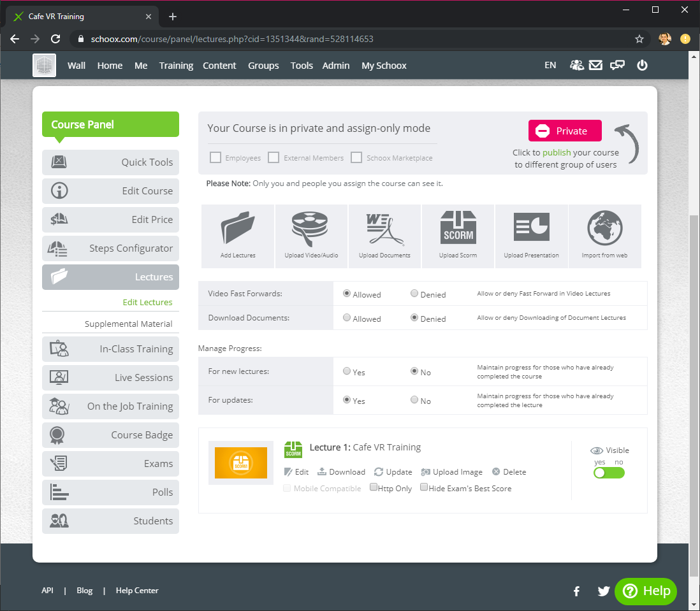Close the Cafe VR Training tab
700x611 pixels.
148,17
